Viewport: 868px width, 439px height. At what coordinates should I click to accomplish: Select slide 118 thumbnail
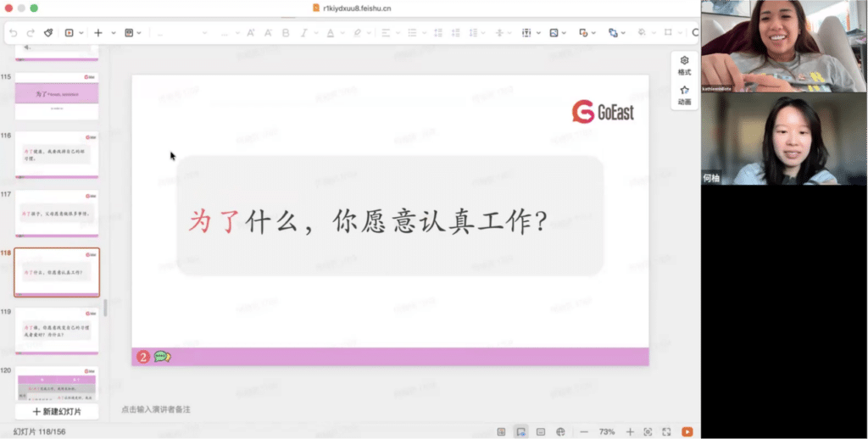[x=57, y=272]
